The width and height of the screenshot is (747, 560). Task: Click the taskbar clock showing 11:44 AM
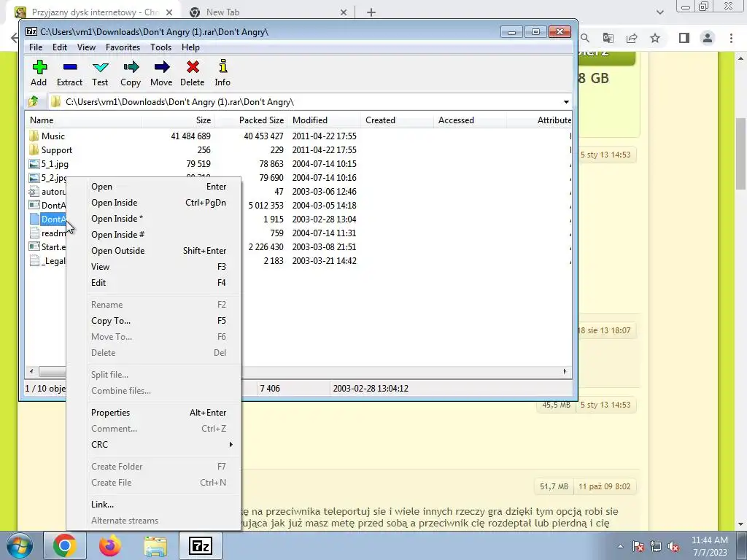pyautogui.click(x=709, y=546)
